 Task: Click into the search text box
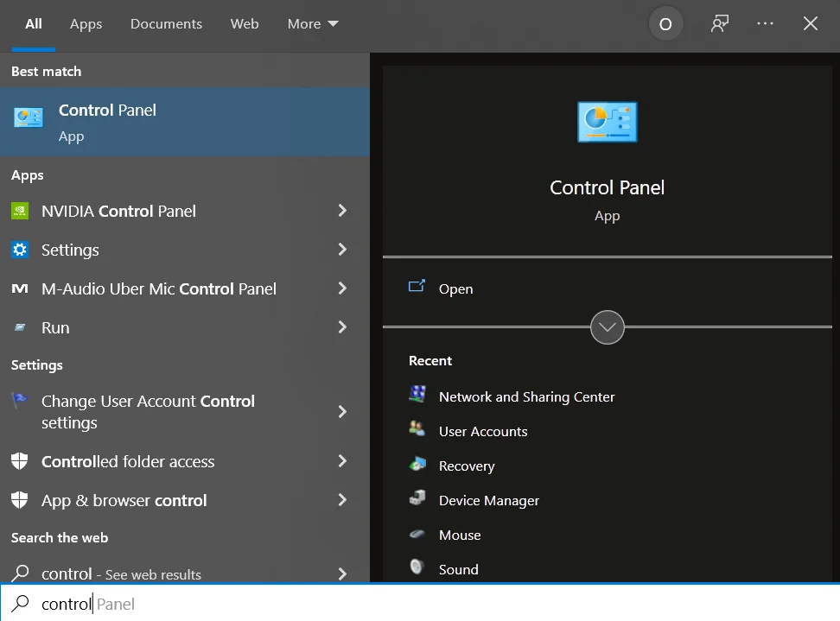(420, 604)
